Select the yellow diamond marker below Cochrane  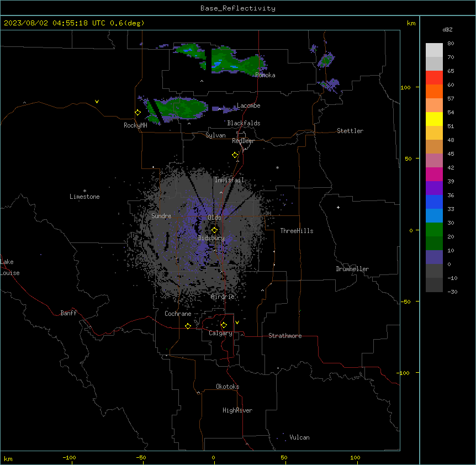(188, 326)
